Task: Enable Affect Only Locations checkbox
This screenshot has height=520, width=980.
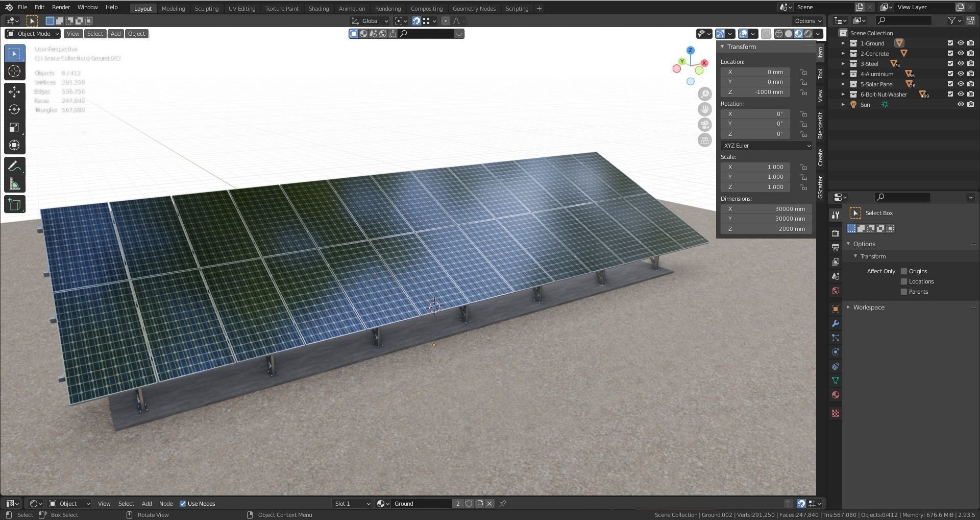Action: [x=904, y=281]
